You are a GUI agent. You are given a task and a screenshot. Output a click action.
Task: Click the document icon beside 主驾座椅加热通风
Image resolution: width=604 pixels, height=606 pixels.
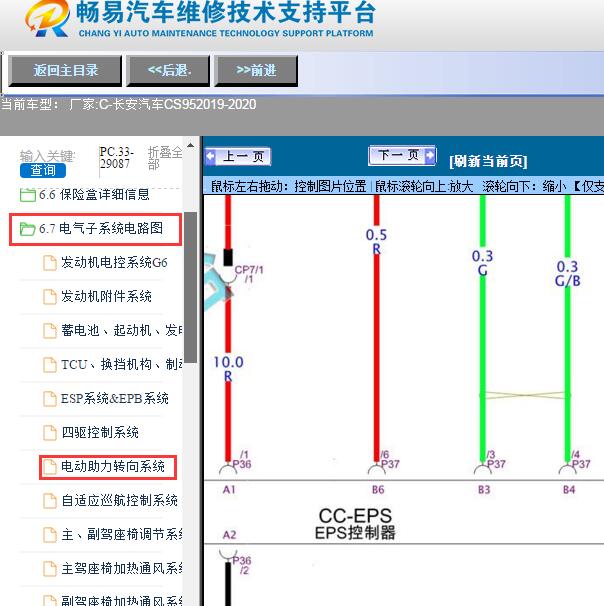pos(49,569)
